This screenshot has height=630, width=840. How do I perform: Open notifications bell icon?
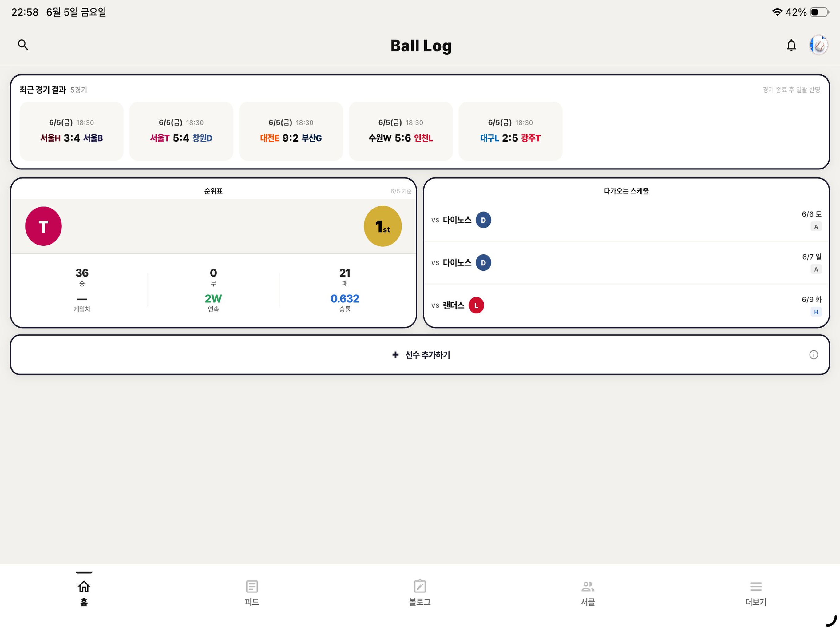coord(791,45)
